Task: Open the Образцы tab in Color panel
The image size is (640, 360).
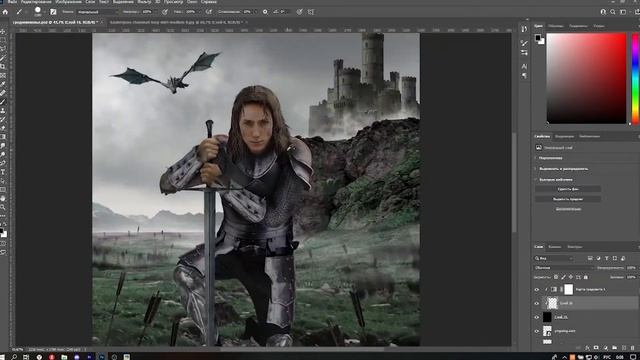Action: pyautogui.click(x=556, y=26)
